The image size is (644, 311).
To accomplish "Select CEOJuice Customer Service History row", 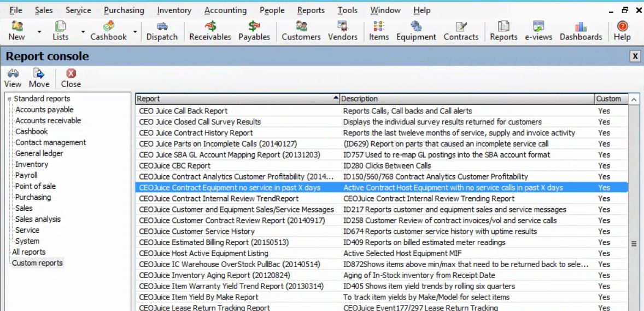I will tap(382, 231).
